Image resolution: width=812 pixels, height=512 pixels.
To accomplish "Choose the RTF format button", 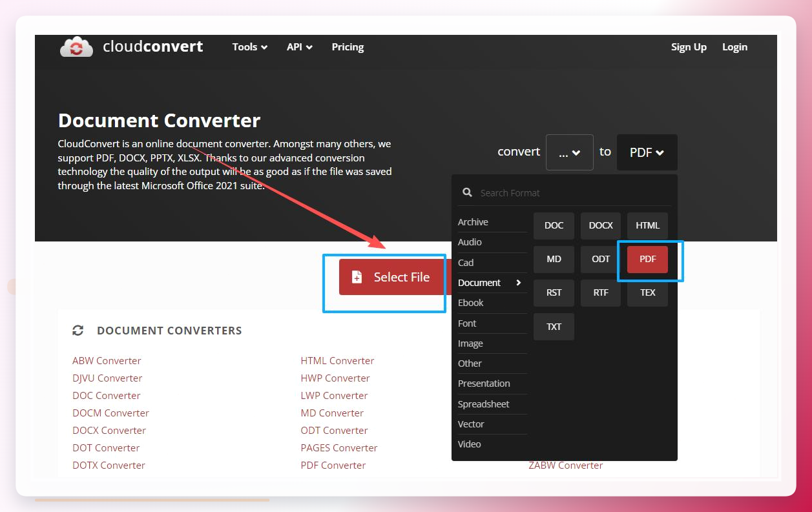I will pos(601,292).
